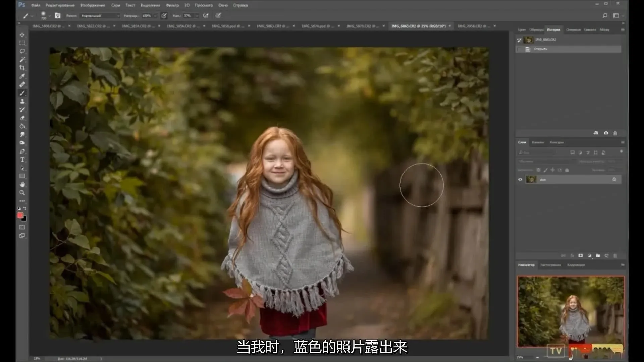Open the Фильтр menu

(x=172, y=5)
